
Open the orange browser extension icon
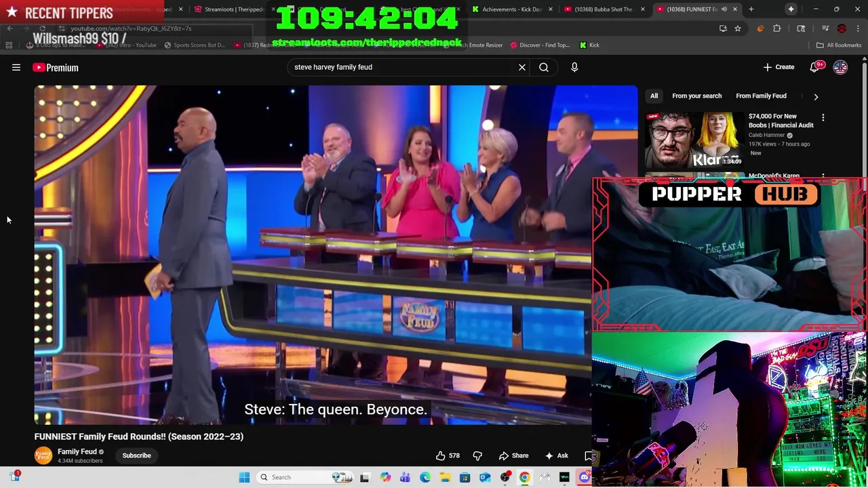pos(760,28)
